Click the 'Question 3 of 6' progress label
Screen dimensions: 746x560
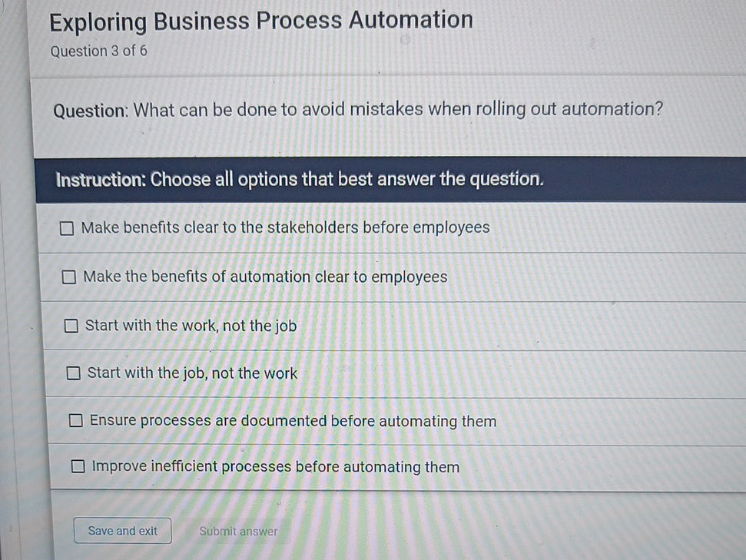coord(98,51)
